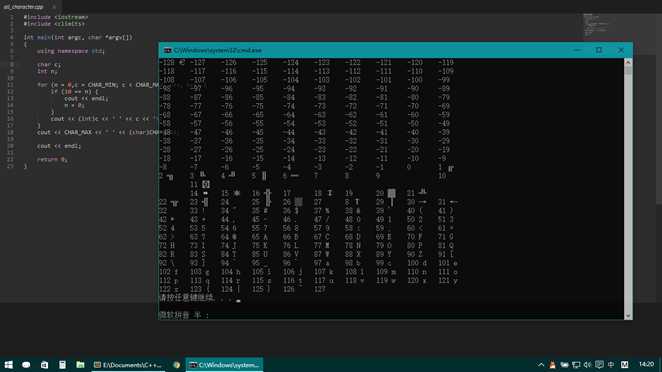The height and width of the screenshot is (372, 662).
Task: Maximize the cmd.exe console window
Action: [x=599, y=50]
